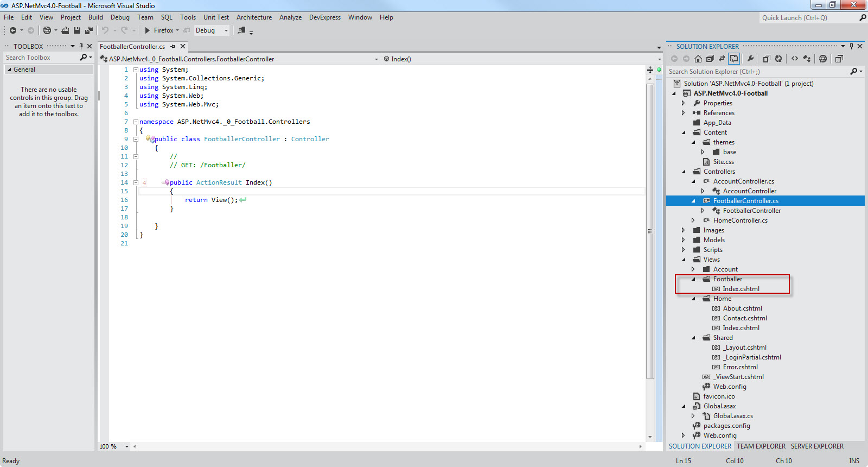
Task: Click the magnifier icon in Search Toolbox
Action: [84, 57]
